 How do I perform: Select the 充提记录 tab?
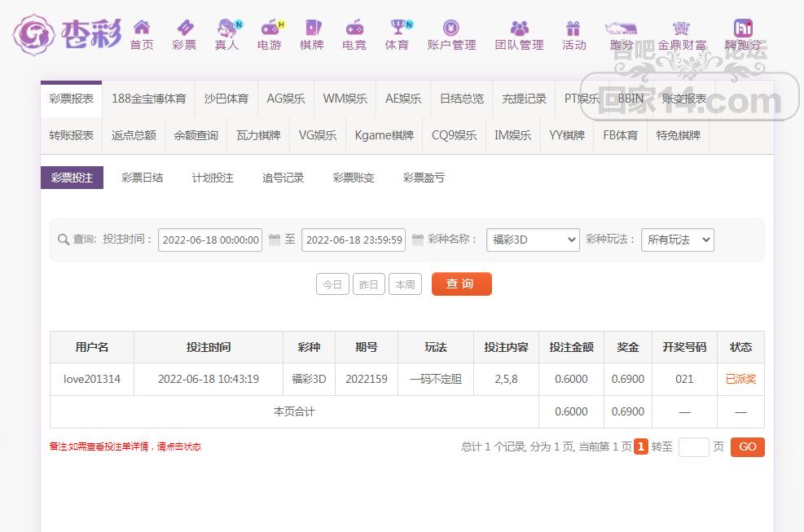tap(524, 99)
